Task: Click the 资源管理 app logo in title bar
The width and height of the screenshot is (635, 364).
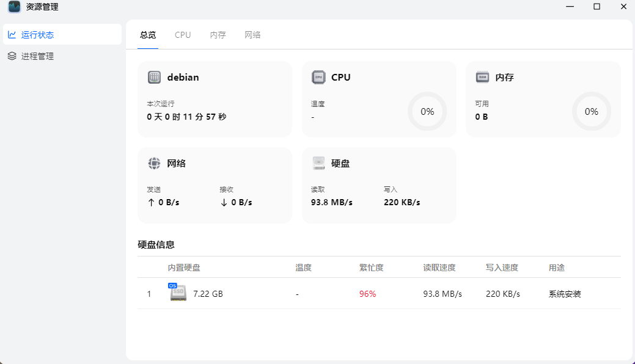Action: click(x=15, y=7)
